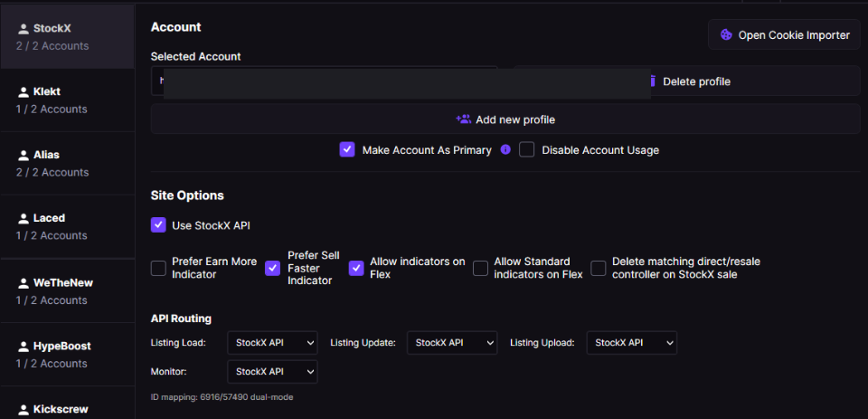Click Add new profile button
868x419 pixels.
pos(505,119)
